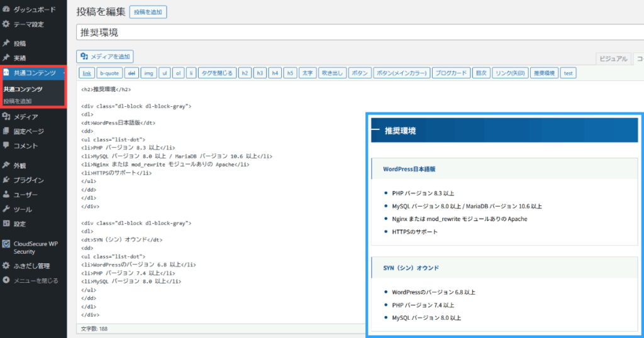Open the ダッシュボード dashboard icon in sidebar
Image resolution: width=644 pixels, height=338 pixels.
tap(6, 10)
